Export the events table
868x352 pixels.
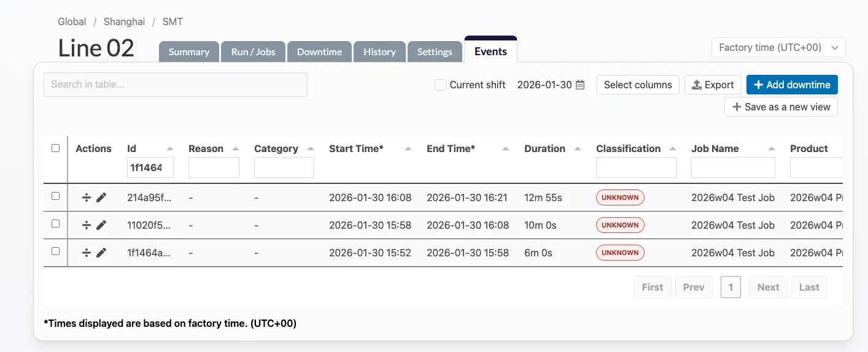tap(712, 85)
